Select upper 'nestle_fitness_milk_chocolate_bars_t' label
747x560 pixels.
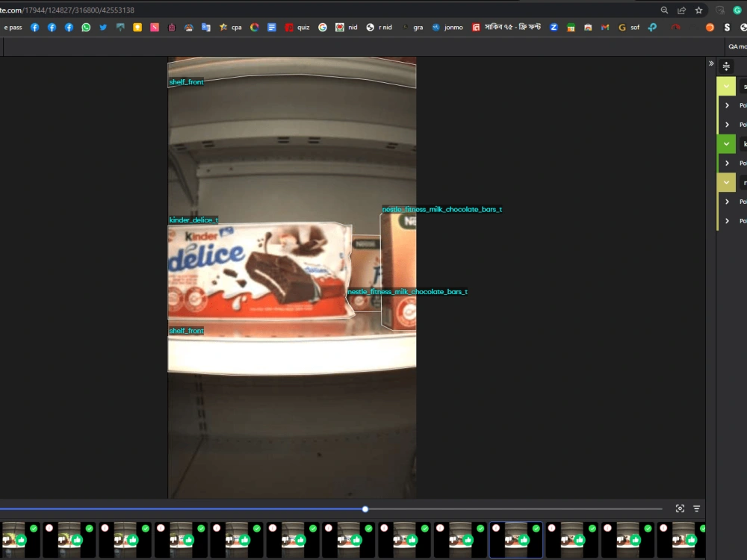[x=442, y=210]
